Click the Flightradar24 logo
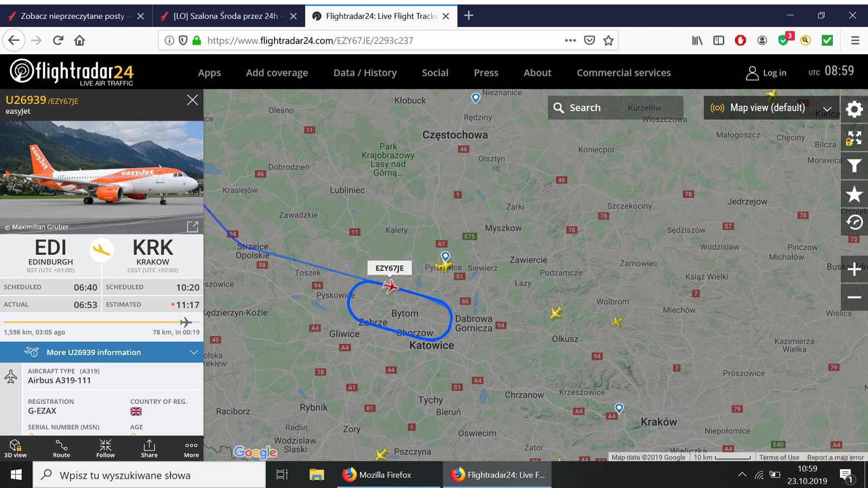Viewport: 868px width, 488px height. coord(72,72)
